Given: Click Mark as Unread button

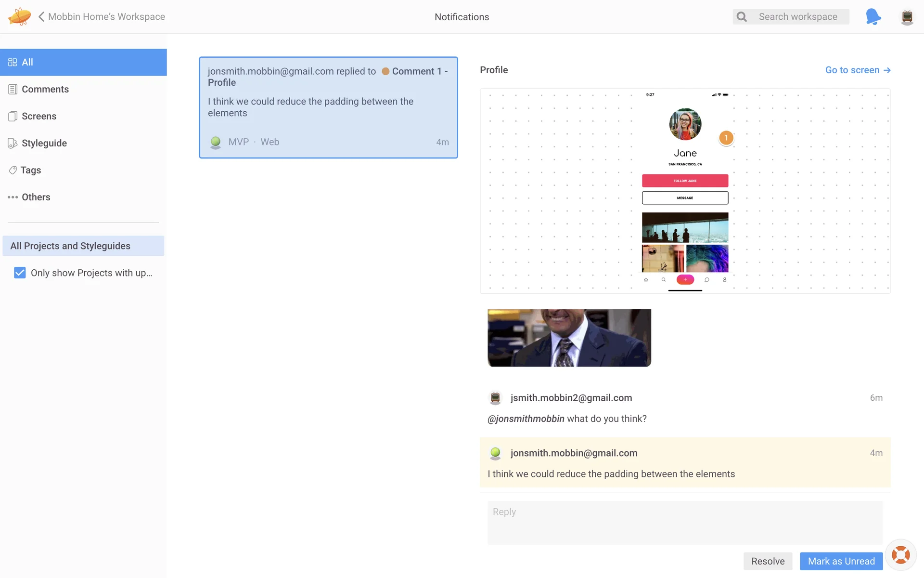Looking at the screenshot, I should 841,561.
